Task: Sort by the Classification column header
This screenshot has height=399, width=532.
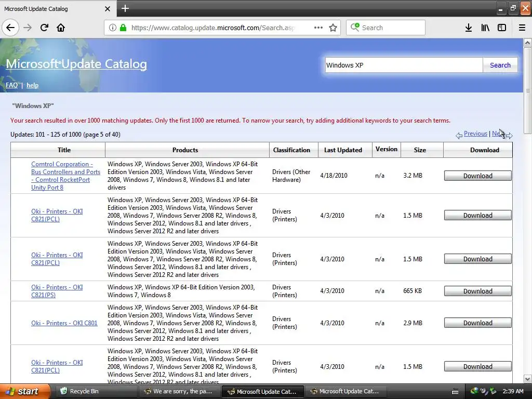Action: 291,150
